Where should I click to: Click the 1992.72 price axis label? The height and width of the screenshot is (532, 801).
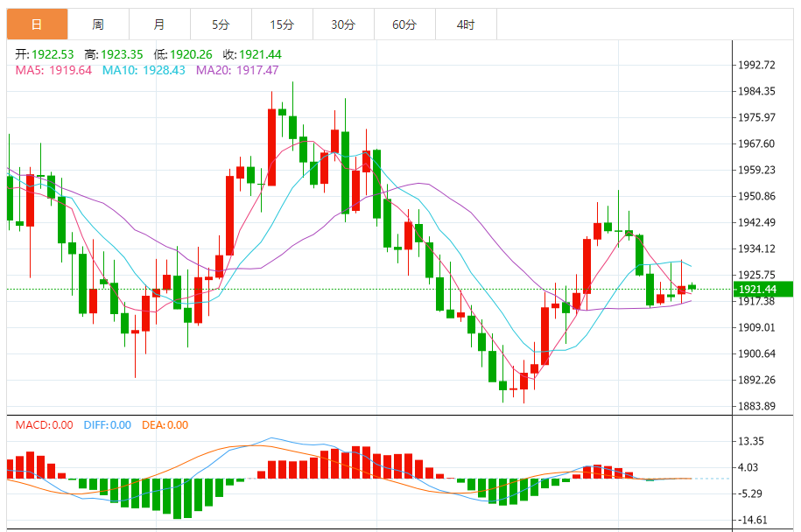[x=756, y=65]
